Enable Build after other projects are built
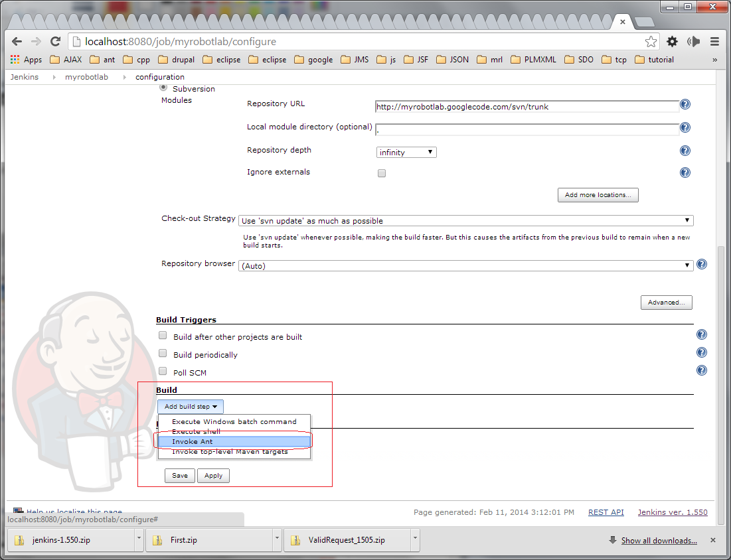The image size is (731, 560). click(163, 335)
